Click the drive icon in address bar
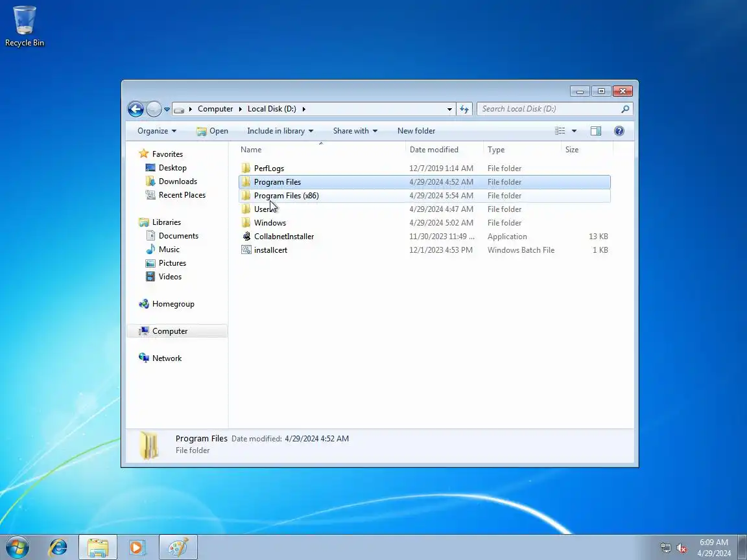The width and height of the screenshot is (747, 560). (179, 110)
